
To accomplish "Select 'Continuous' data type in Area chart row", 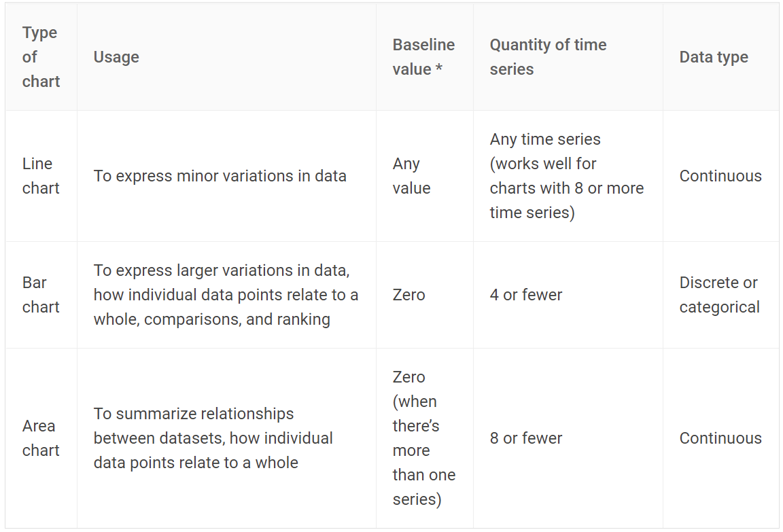I will [720, 438].
